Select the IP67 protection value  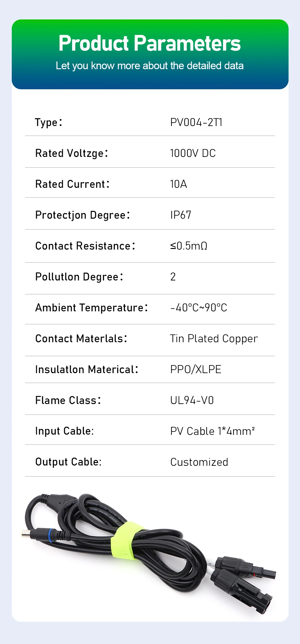click(181, 215)
